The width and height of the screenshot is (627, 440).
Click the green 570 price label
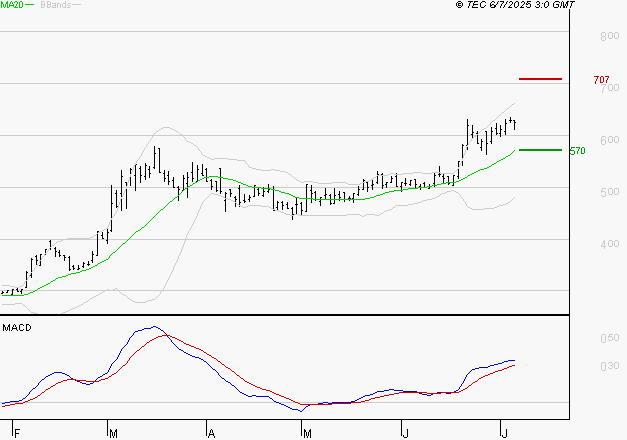point(577,151)
